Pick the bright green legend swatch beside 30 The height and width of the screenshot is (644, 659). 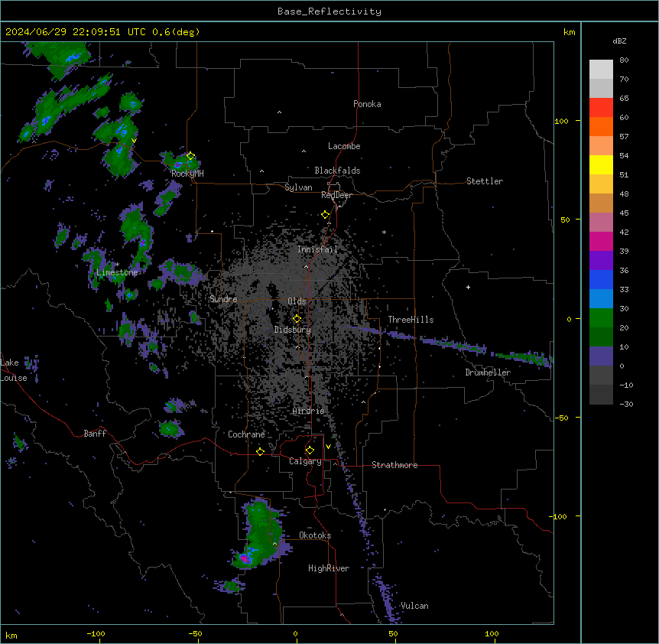coord(601,318)
